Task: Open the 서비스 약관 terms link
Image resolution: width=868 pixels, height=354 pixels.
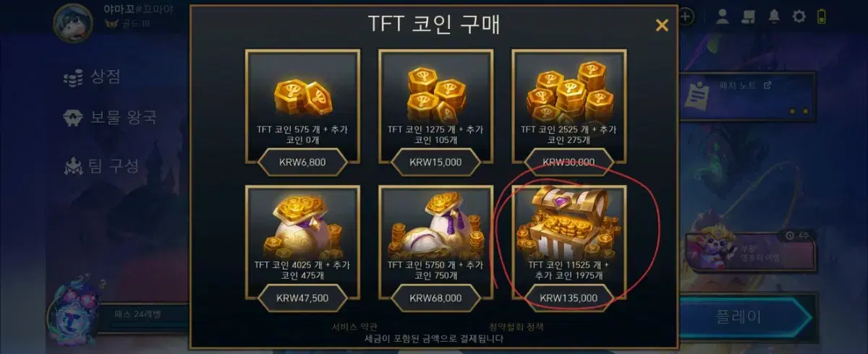Action: (x=356, y=327)
